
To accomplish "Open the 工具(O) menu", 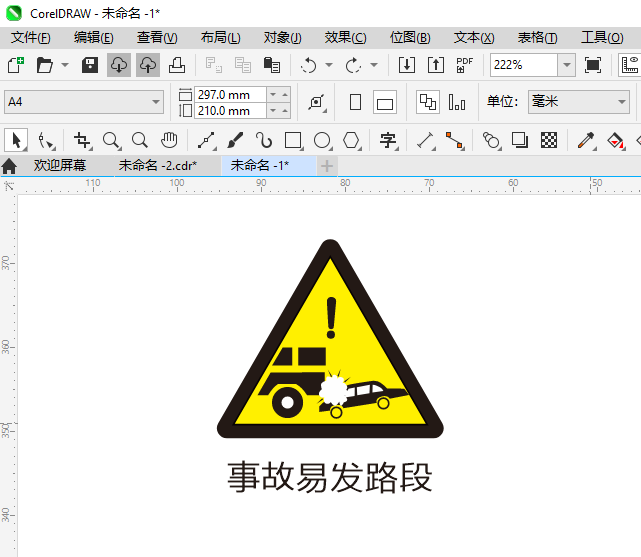I will pyautogui.click(x=602, y=38).
